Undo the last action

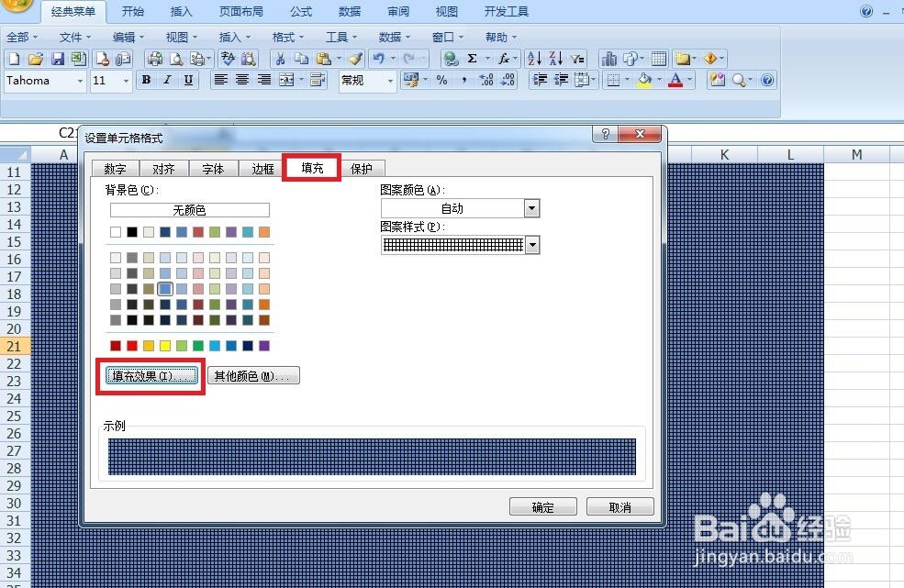pyautogui.click(x=378, y=58)
